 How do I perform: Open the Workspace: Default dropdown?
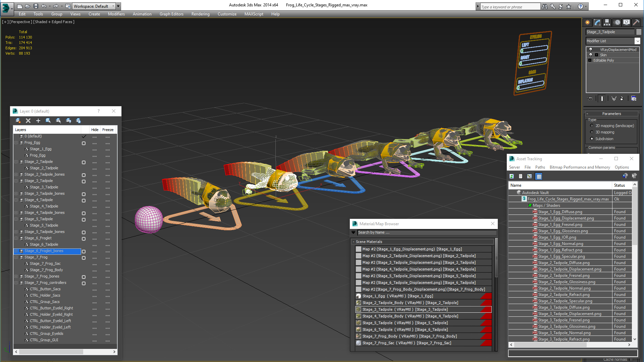(x=94, y=6)
